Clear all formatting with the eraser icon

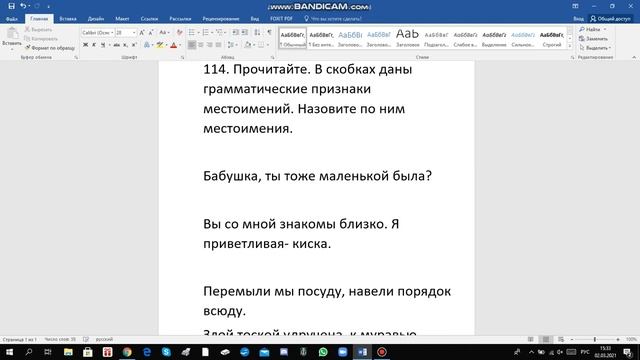[179, 32]
